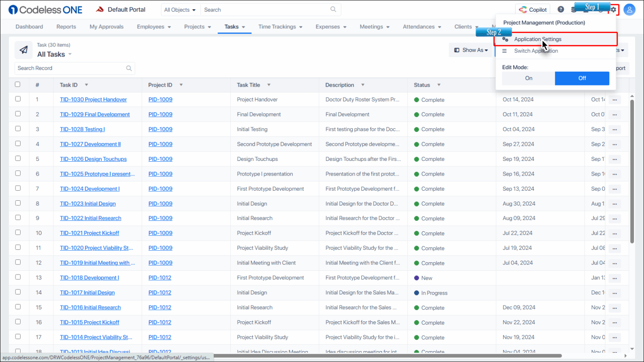This screenshot has width=644, height=362.
Task: Turn Edit Mode On
Action: click(528, 78)
